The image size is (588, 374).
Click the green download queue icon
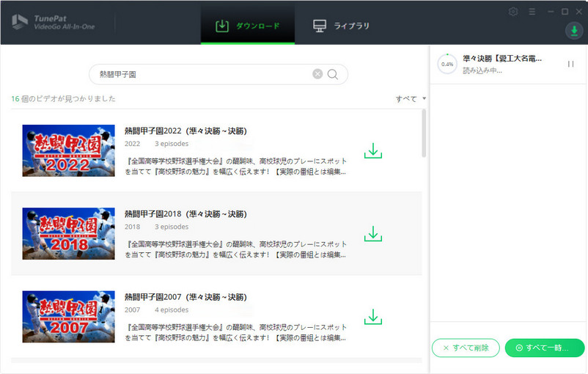click(573, 30)
